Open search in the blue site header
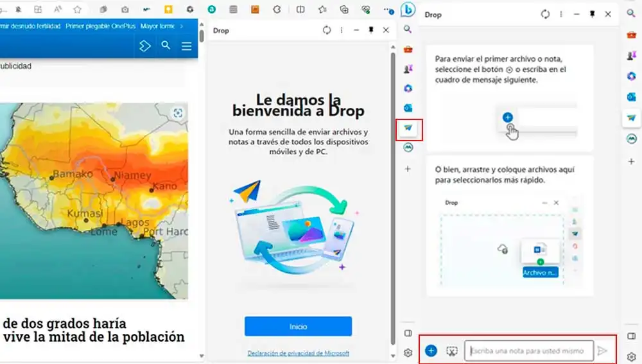Image resolution: width=642 pixels, height=364 pixels. tap(166, 46)
